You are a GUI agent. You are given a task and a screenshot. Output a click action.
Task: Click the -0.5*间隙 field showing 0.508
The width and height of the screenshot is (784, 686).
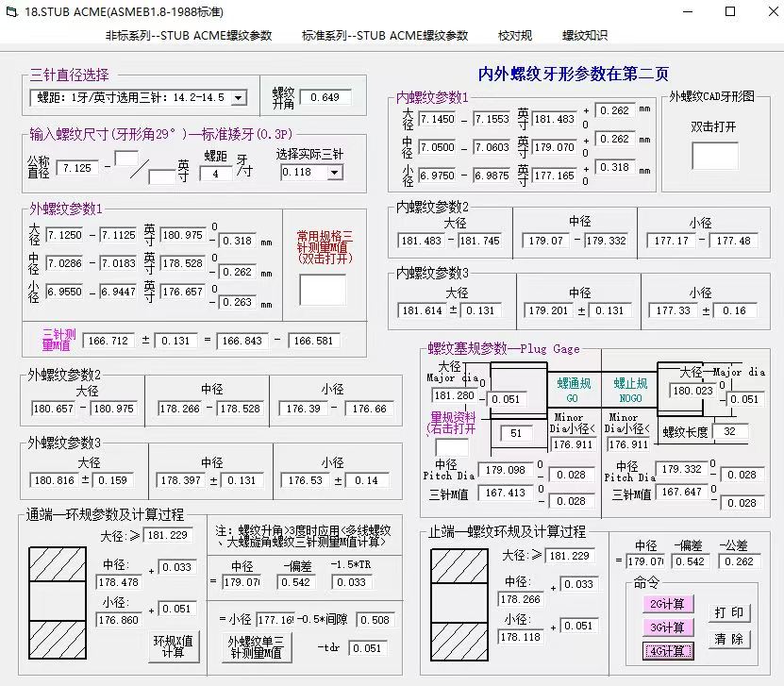[375, 620]
